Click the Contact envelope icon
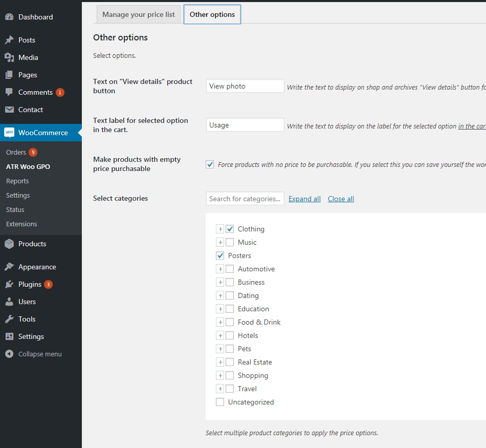The width and height of the screenshot is (486, 448). pos(9,110)
